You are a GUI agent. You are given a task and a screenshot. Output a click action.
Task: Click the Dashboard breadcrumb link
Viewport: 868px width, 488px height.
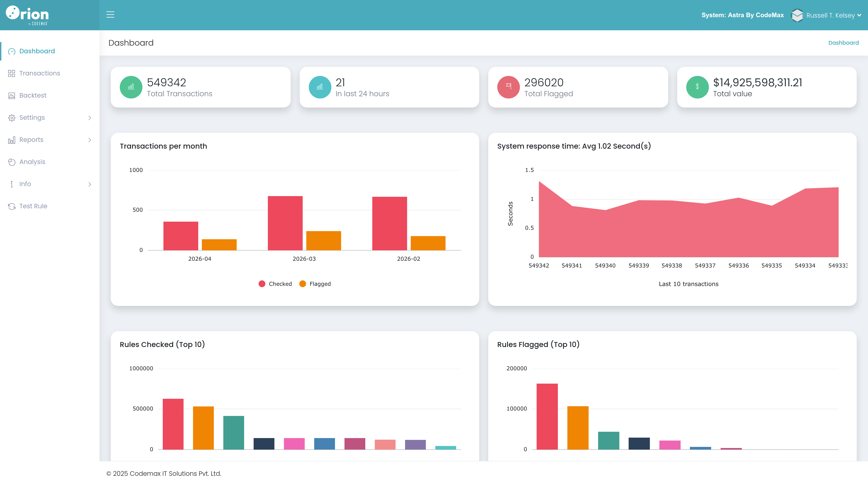tap(843, 43)
